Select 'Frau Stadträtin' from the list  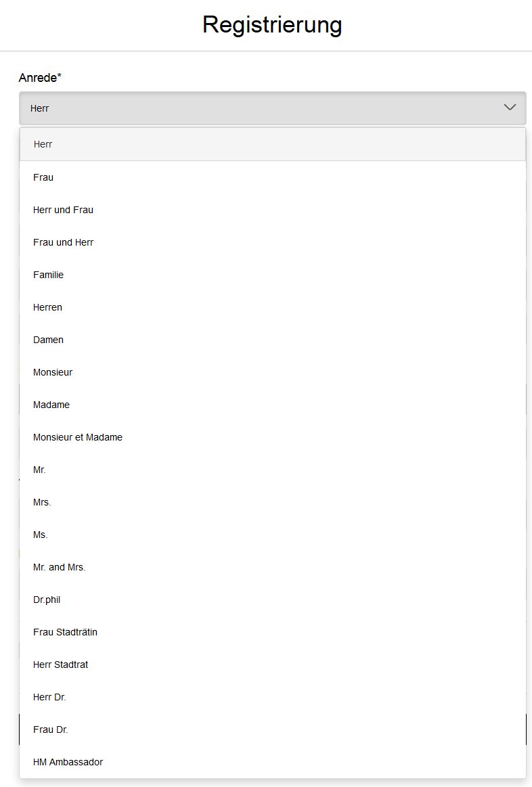click(x=273, y=632)
